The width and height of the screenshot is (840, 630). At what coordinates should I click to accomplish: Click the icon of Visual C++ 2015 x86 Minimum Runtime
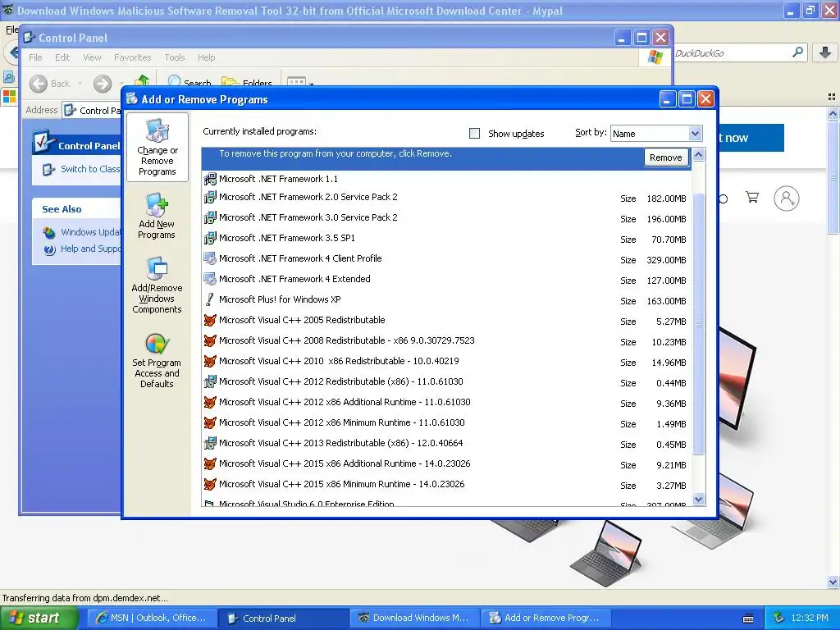pyautogui.click(x=210, y=484)
